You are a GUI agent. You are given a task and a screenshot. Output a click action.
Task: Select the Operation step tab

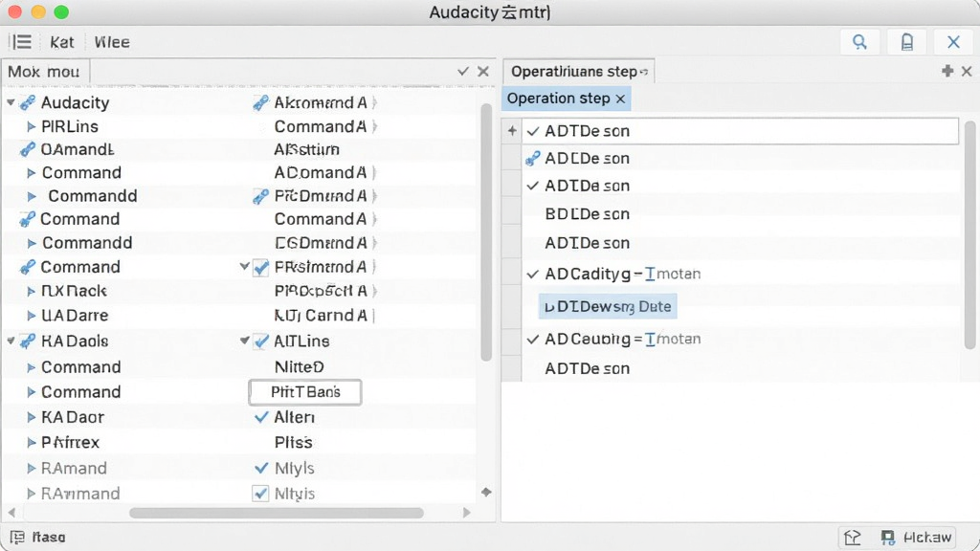[567, 99]
